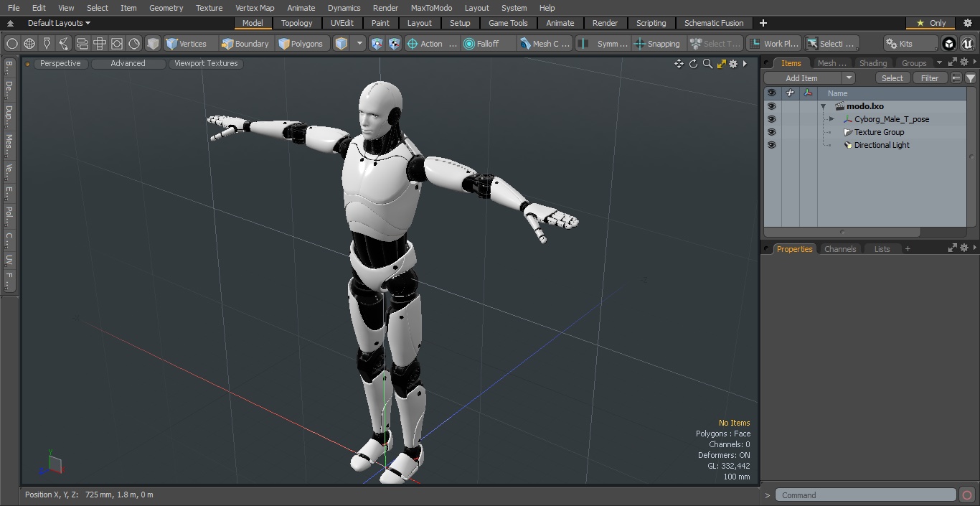Viewport: 980px width, 506px height.
Task: Switch to the Topology layout tab
Action: 296,23
